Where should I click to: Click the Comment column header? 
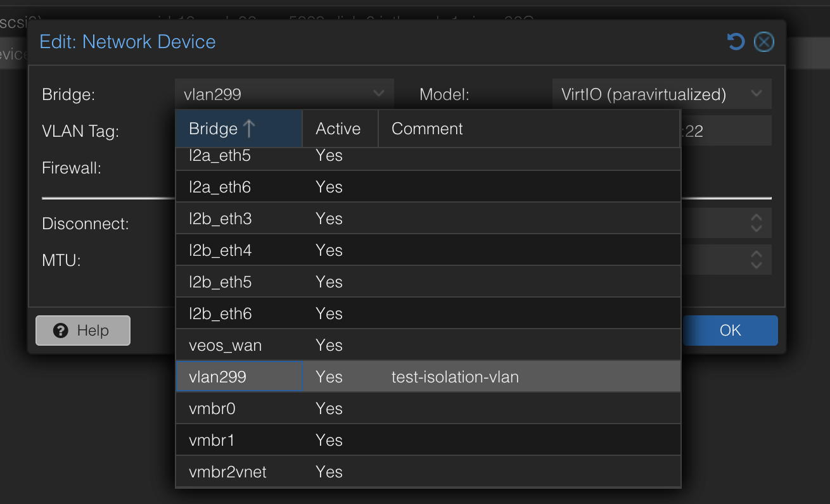tap(426, 128)
